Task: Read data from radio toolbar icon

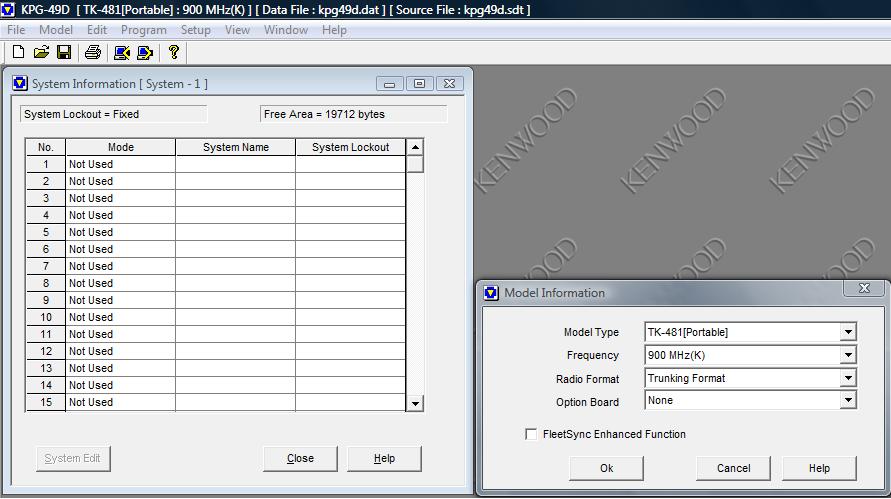Action: [x=122, y=52]
